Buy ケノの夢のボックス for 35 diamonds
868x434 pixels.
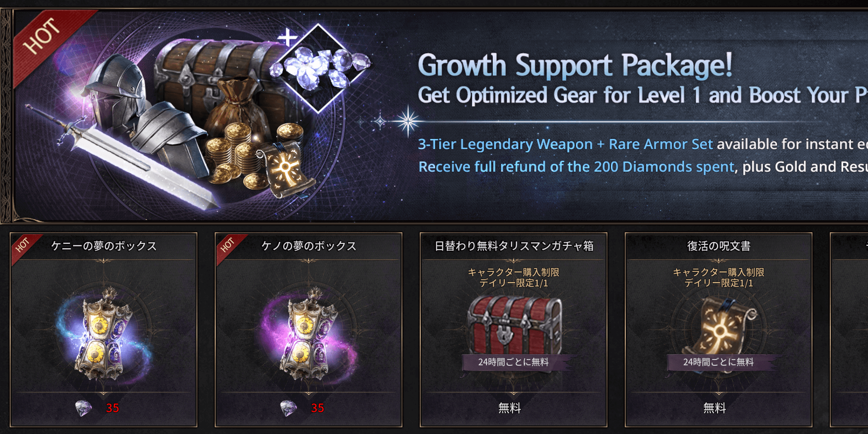pos(303,408)
